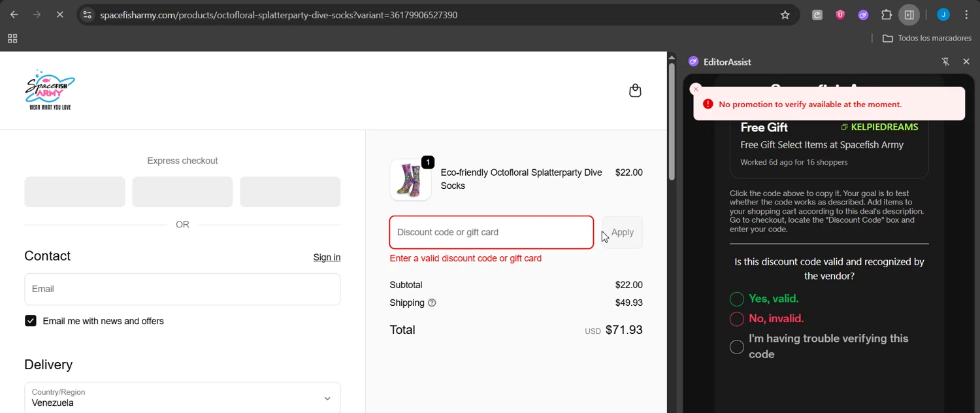This screenshot has height=413, width=980.
Task: Click the Shipping cost $49.93
Action: [629, 303]
